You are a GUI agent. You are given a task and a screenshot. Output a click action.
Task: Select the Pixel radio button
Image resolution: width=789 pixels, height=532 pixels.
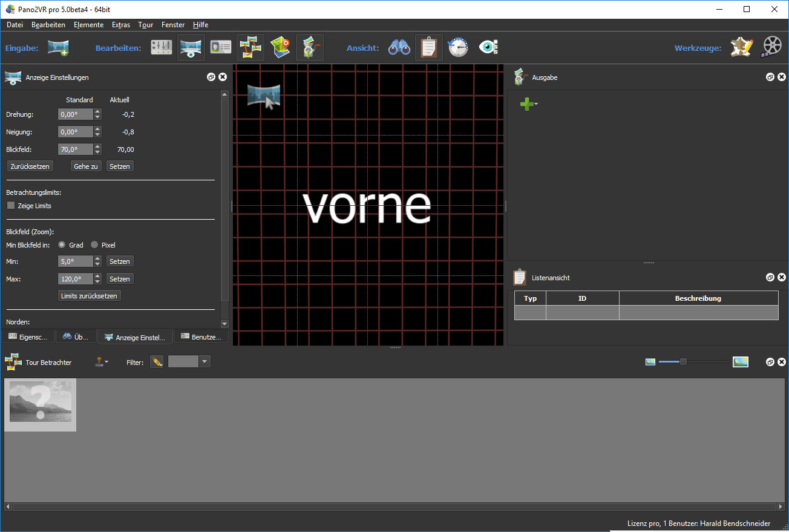coord(94,245)
